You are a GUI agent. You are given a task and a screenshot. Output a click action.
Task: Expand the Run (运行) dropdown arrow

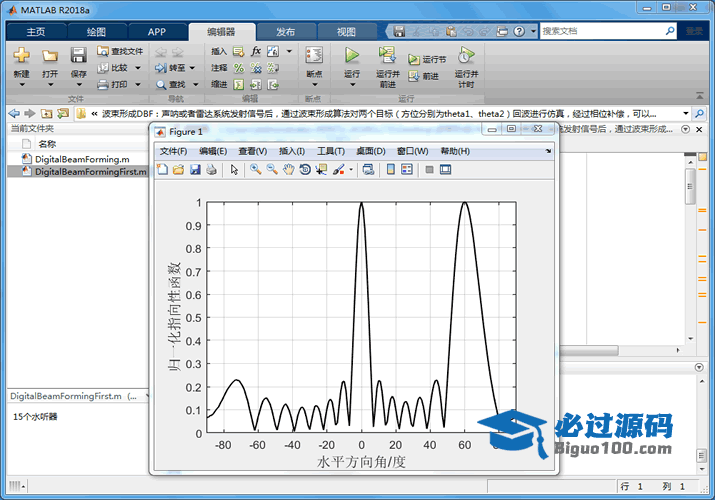[x=352, y=85]
